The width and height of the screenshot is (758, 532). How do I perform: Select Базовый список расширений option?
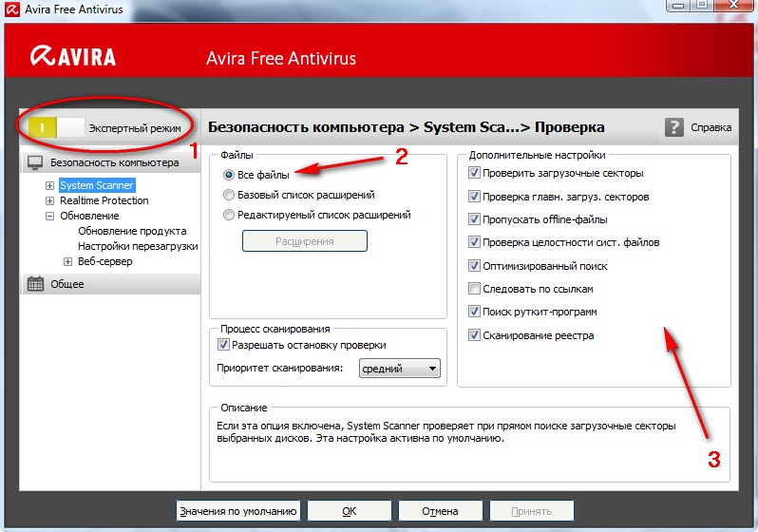[229, 195]
